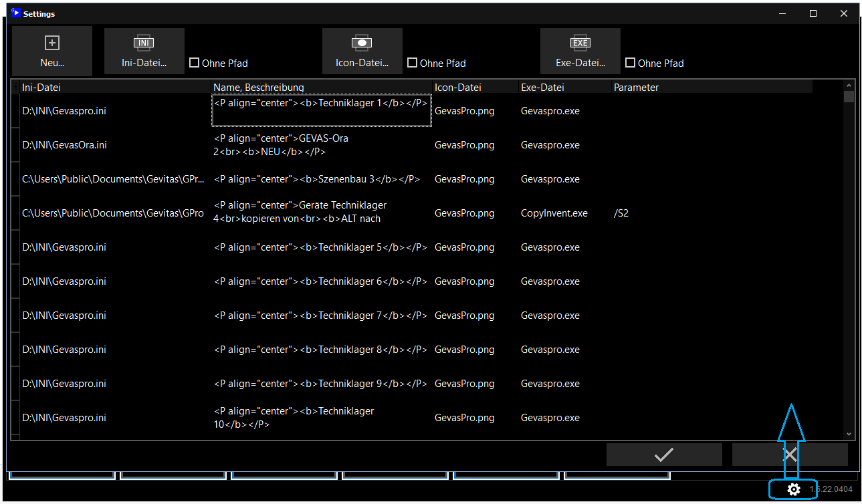Select the D:\INI\GevasOra.ini cell
Viewport: 862px width, 504px height.
point(116,145)
